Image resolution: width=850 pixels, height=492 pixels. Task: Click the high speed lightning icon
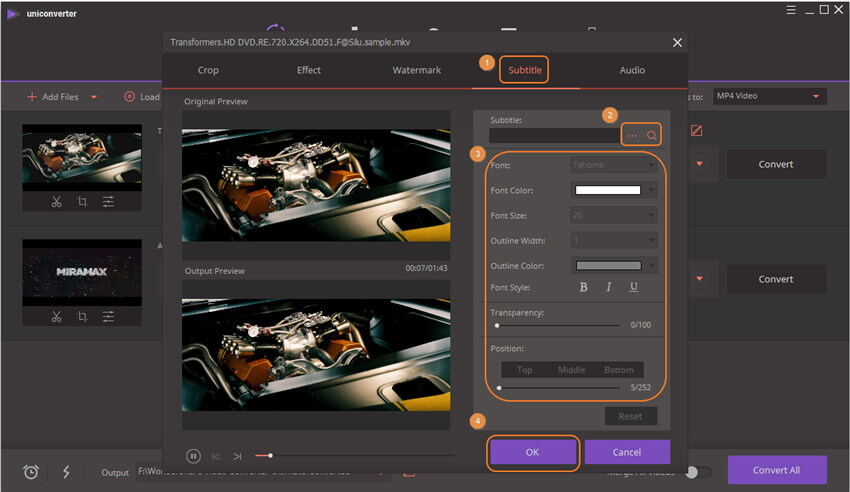(x=66, y=472)
